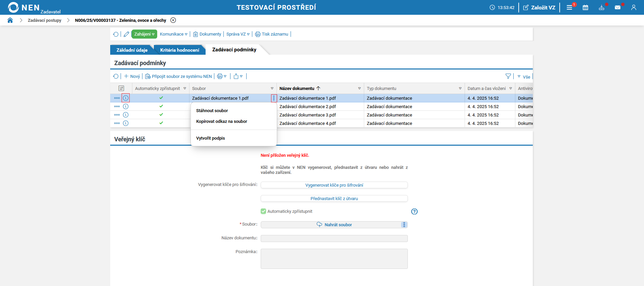Open Soubor column filter arrow
This screenshot has height=286, width=644.
click(x=272, y=89)
